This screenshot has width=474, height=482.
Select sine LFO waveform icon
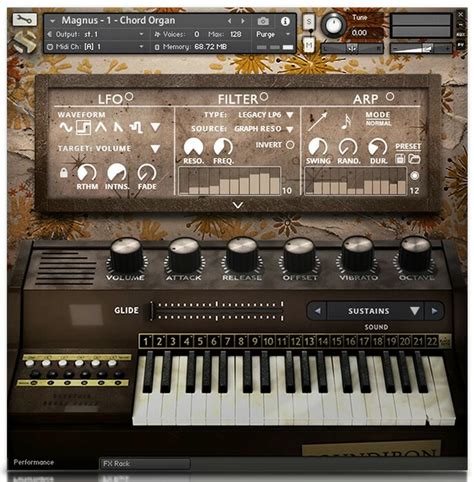(66, 127)
